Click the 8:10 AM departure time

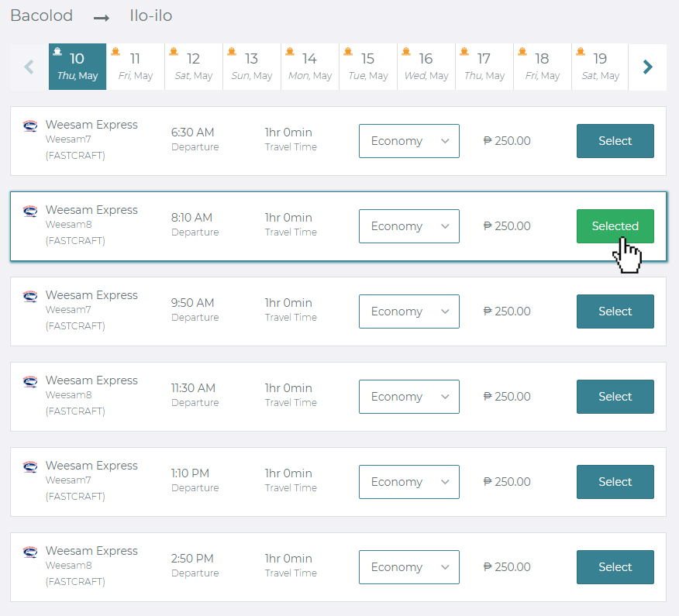(191, 218)
